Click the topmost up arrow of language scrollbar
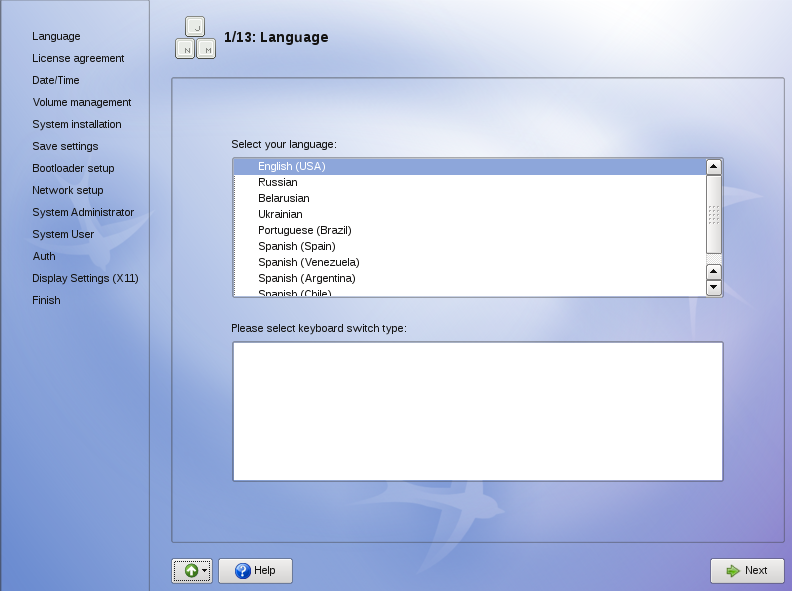This screenshot has height=591, width=792. pos(714,167)
